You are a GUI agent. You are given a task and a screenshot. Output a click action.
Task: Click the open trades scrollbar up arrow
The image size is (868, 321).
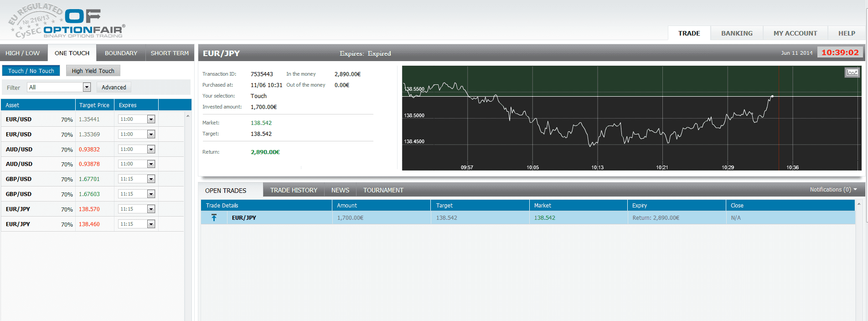tap(859, 204)
